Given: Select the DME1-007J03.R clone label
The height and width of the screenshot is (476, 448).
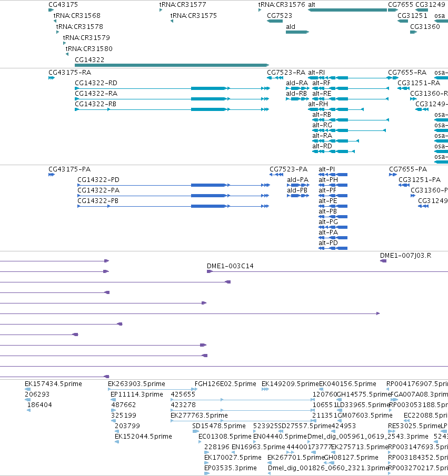Looking at the screenshot, I should coord(406,256).
